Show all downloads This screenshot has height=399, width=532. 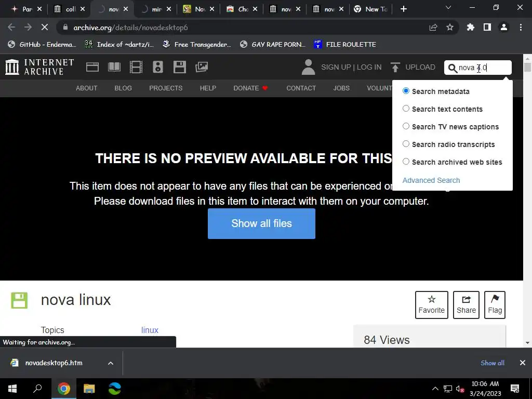[493, 363]
